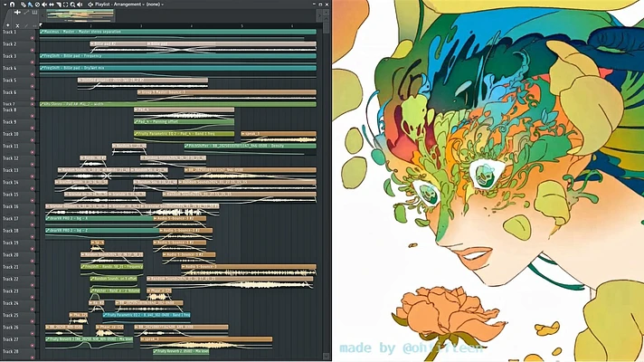Select the Track 20 header label
644x362 pixels.
[x=11, y=254]
